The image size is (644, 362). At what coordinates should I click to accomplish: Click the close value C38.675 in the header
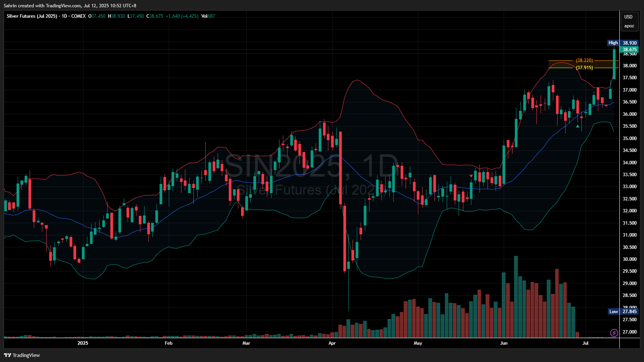155,16
